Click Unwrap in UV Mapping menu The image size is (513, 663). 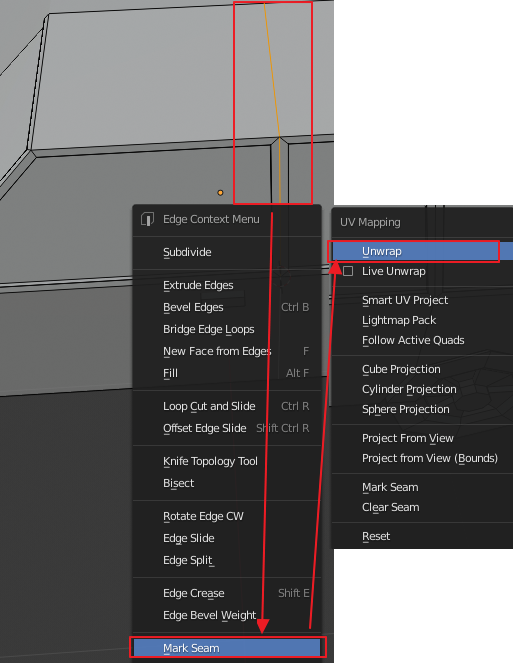[422, 251]
